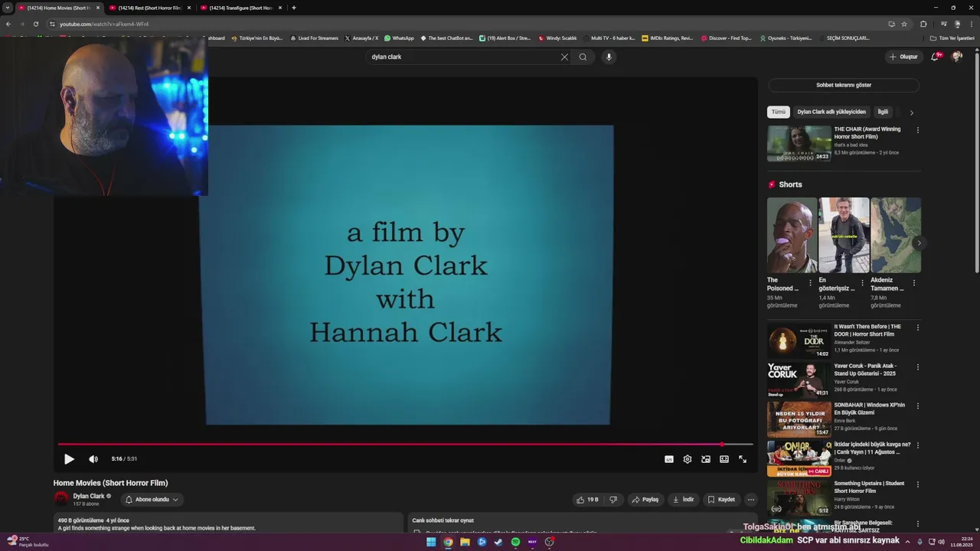Image resolution: width=980 pixels, height=551 pixels.
Task: Play the Home Movies video
Action: pos(69,459)
